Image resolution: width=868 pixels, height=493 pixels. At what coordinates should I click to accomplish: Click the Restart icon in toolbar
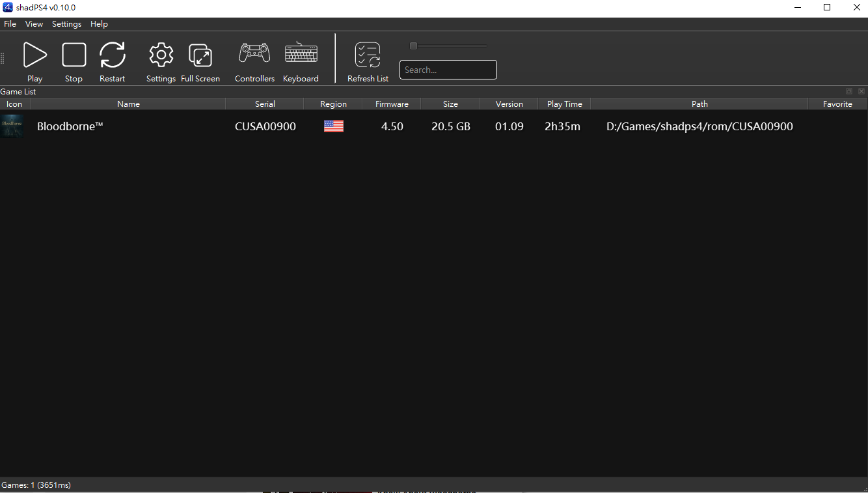pos(113,55)
